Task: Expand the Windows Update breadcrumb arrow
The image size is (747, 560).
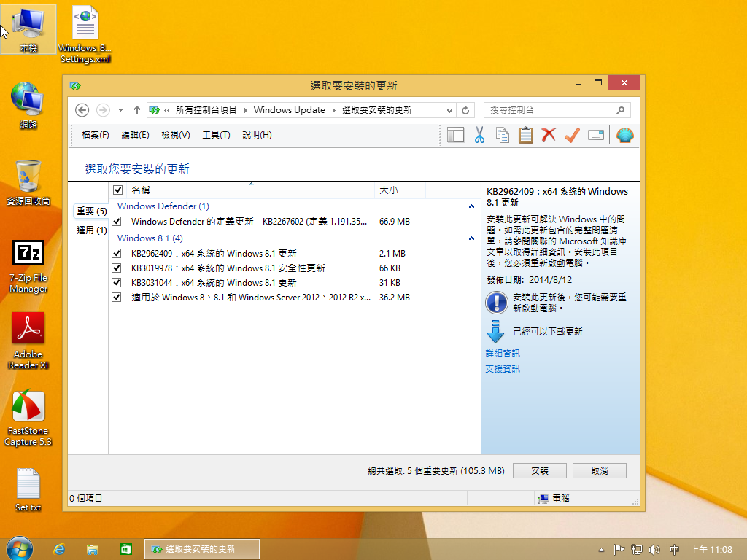Action: click(x=333, y=110)
